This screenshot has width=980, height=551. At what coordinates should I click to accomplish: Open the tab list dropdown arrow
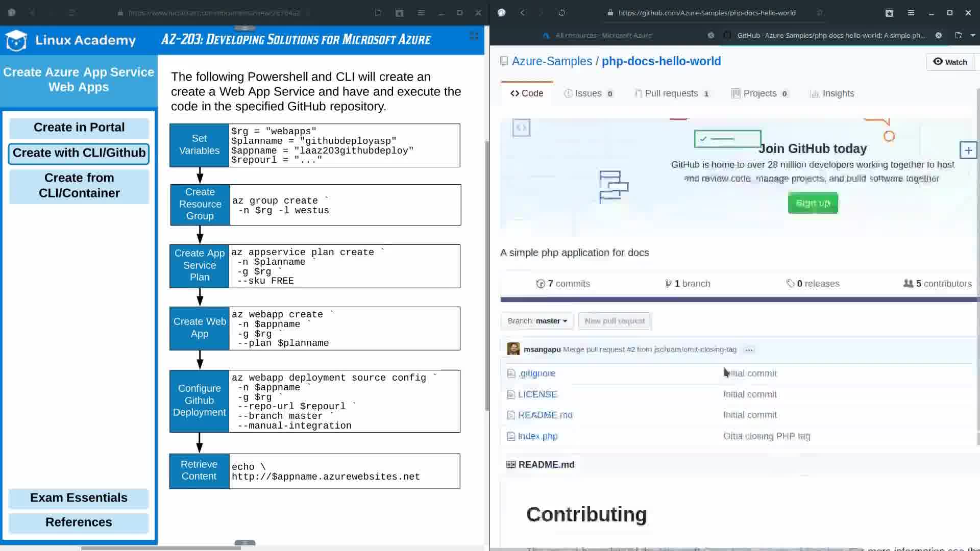(x=972, y=35)
